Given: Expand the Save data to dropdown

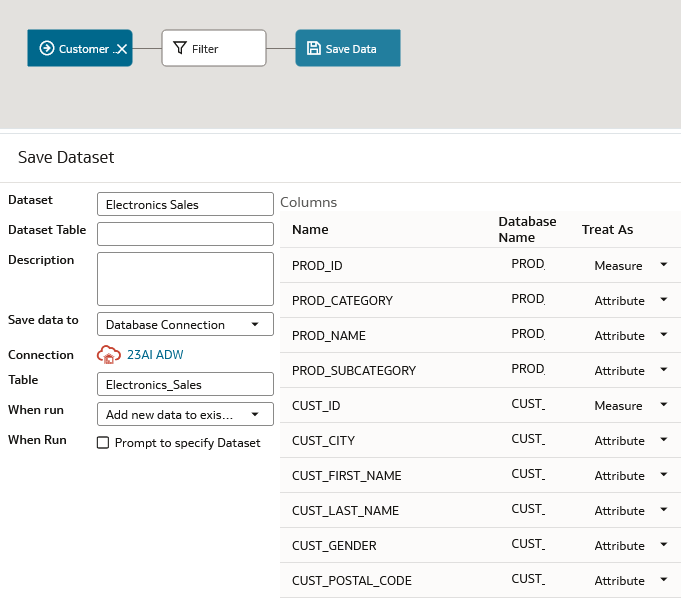Looking at the screenshot, I should point(185,324).
